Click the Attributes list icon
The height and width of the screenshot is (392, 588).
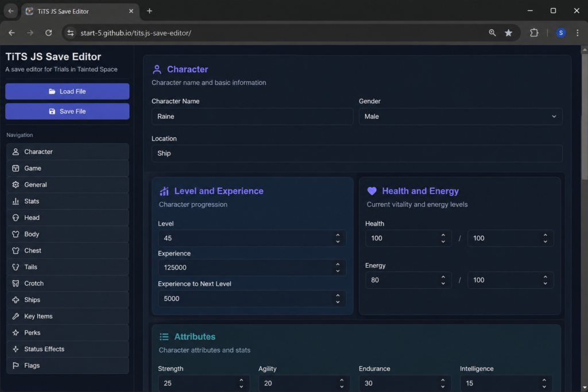164,337
